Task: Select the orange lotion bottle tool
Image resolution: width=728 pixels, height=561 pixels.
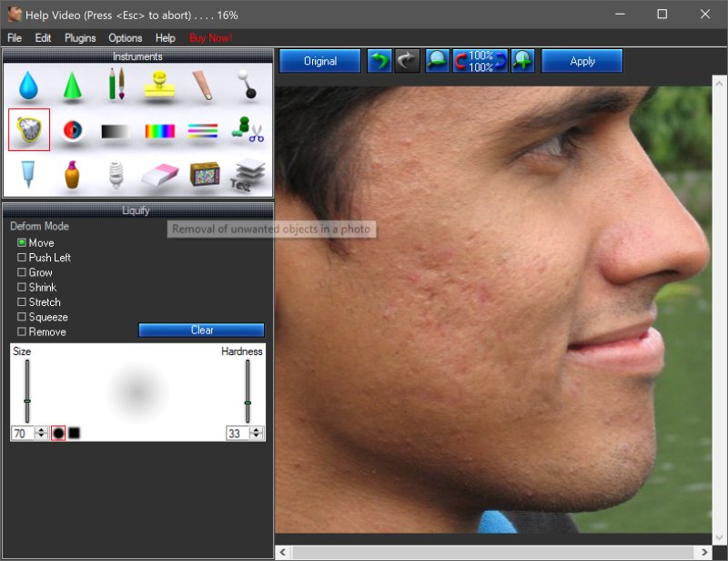Action: (x=72, y=174)
